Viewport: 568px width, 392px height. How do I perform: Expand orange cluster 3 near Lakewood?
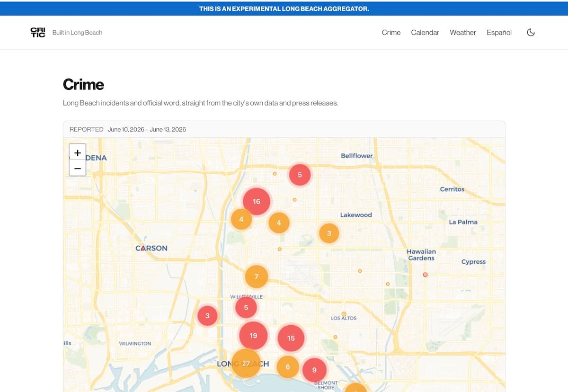pos(329,233)
